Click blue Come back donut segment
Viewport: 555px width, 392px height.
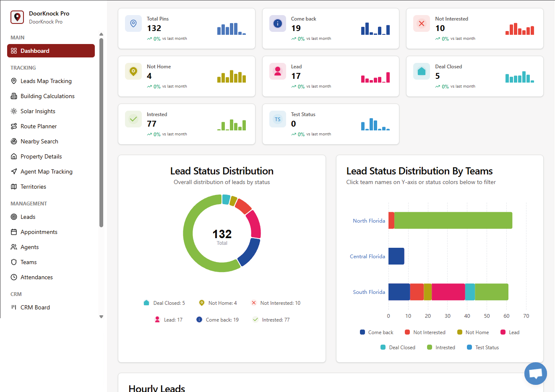point(250,252)
